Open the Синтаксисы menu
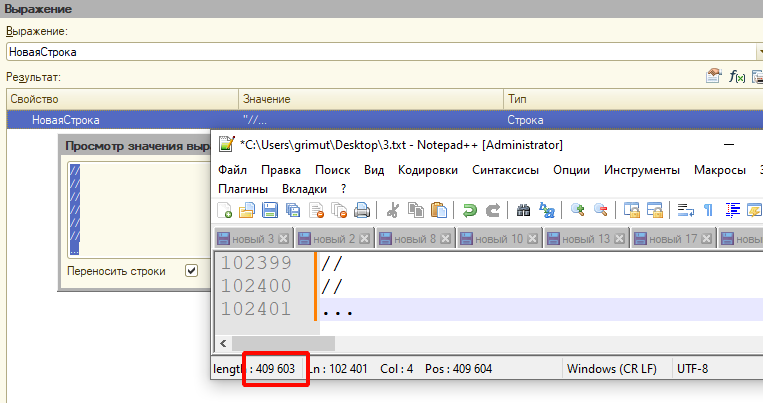Screen dimensions: 763x403 tap(505, 170)
